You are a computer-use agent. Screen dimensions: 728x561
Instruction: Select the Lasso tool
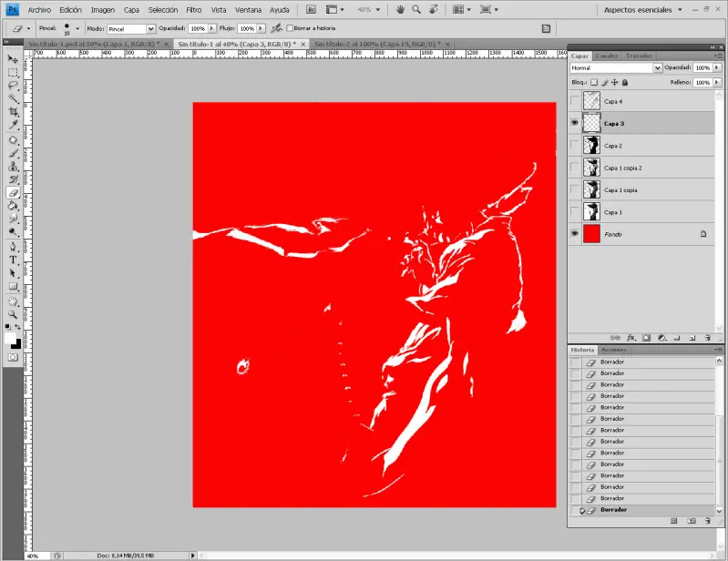tap(13, 86)
